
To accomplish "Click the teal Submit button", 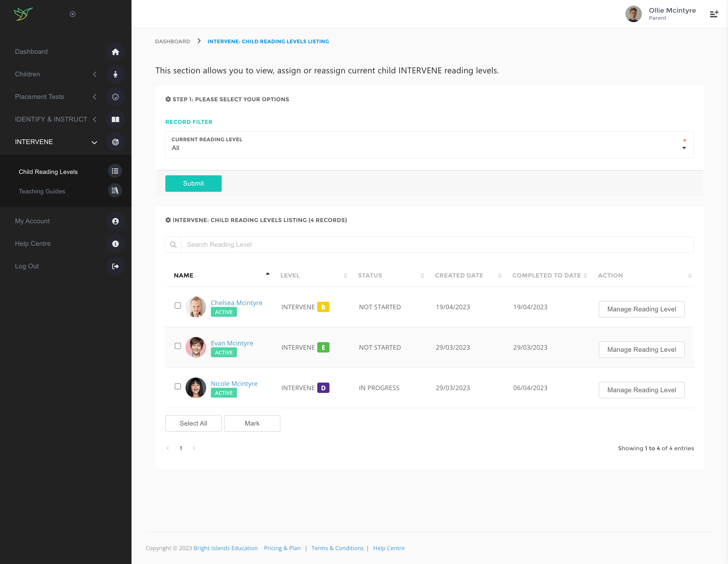I will 193,184.
